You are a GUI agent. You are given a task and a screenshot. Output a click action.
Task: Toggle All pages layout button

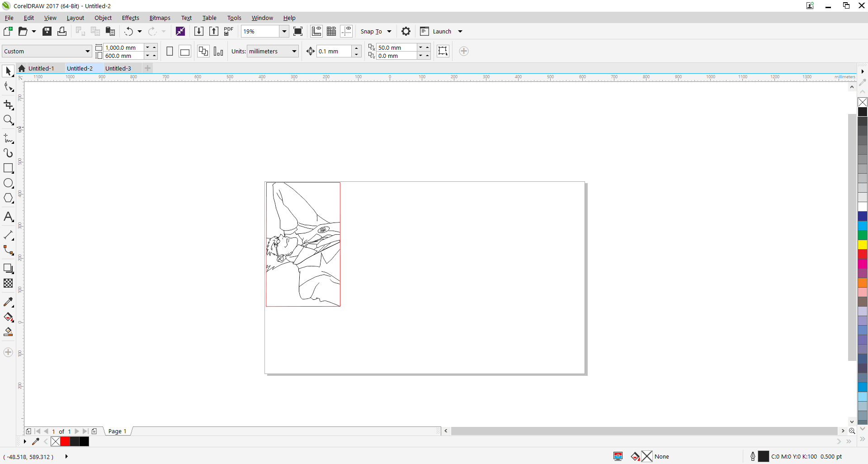(203, 51)
